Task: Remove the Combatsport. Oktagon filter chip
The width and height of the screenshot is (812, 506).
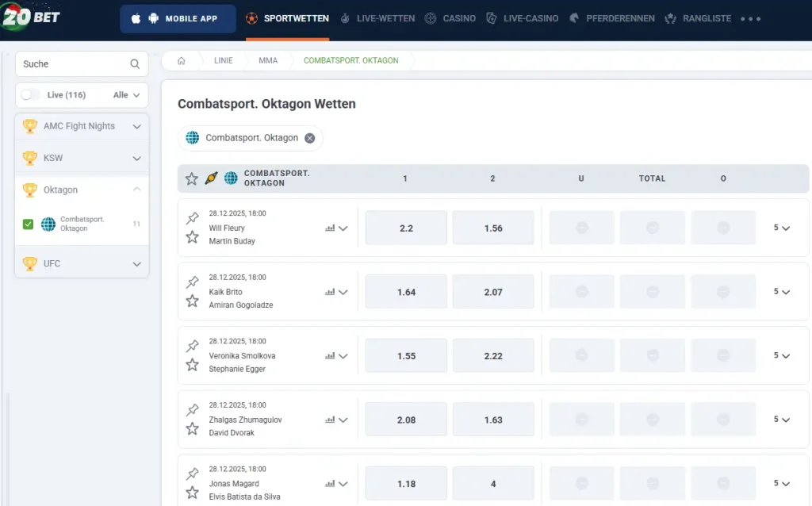Action: point(309,137)
